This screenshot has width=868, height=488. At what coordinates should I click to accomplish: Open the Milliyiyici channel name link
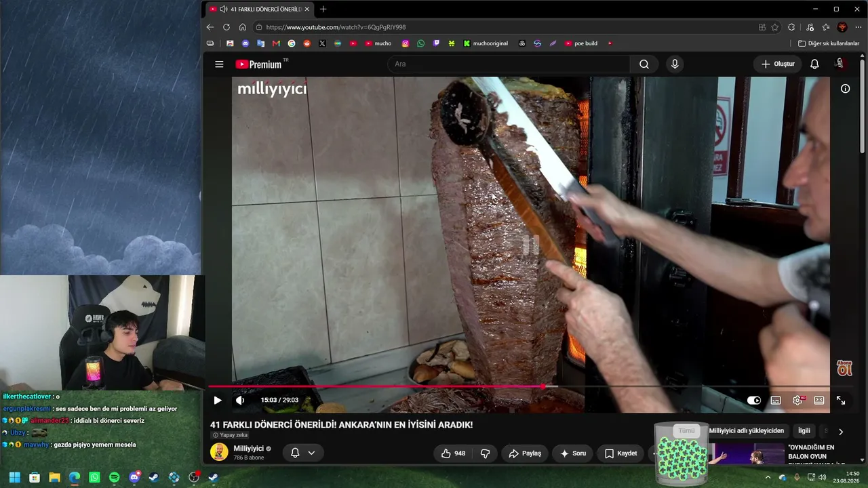point(248,449)
